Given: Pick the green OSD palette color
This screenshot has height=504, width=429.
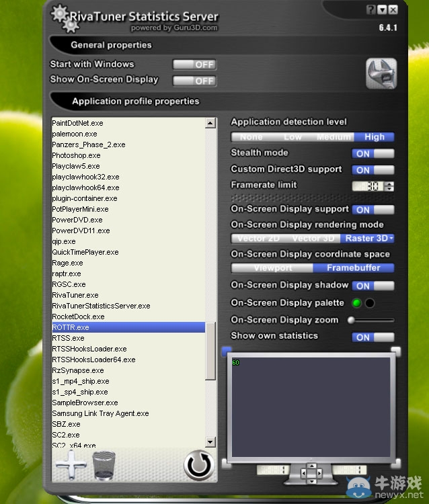Looking at the screenshot, I should 356,303.
